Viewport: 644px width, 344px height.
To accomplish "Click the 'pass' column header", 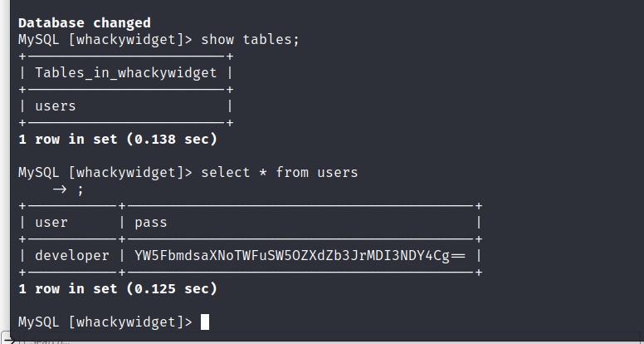I will 151,223.
